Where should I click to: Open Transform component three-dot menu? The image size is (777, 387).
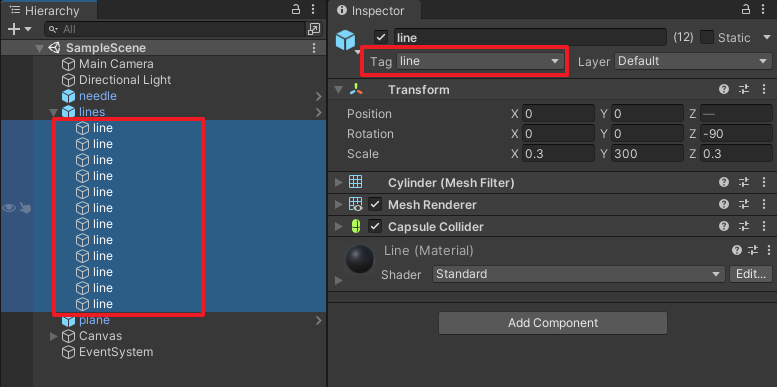pyautogui.click(x=764, y=90)
